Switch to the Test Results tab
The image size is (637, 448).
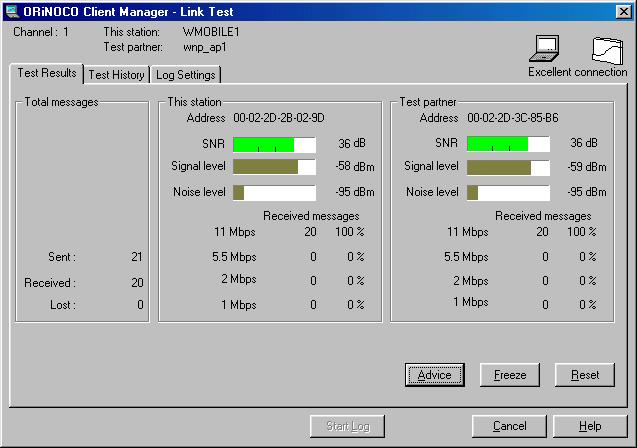tap(46, 74)
